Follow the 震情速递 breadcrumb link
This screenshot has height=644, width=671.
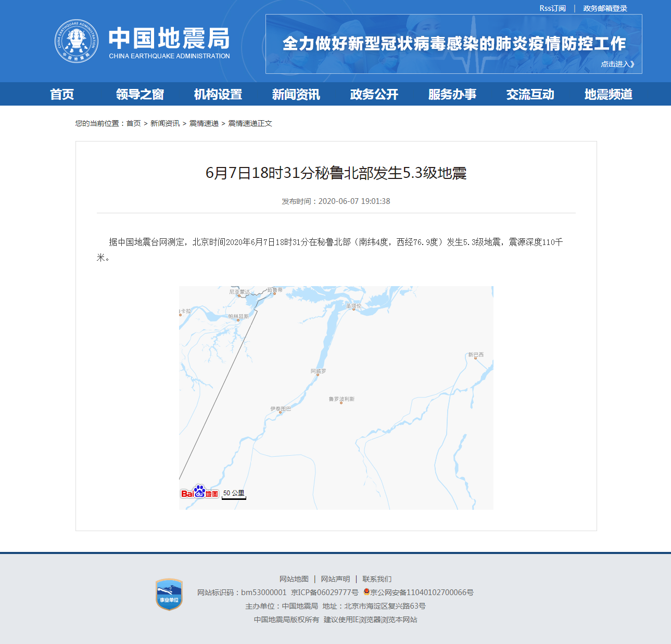pyautogui.click(x=204, y=123)
